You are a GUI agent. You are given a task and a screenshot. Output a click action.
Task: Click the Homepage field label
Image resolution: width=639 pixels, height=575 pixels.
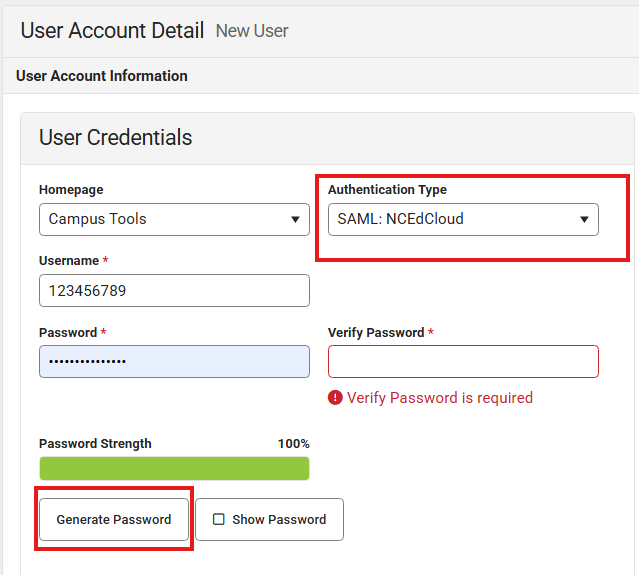[x=71, y=190]
